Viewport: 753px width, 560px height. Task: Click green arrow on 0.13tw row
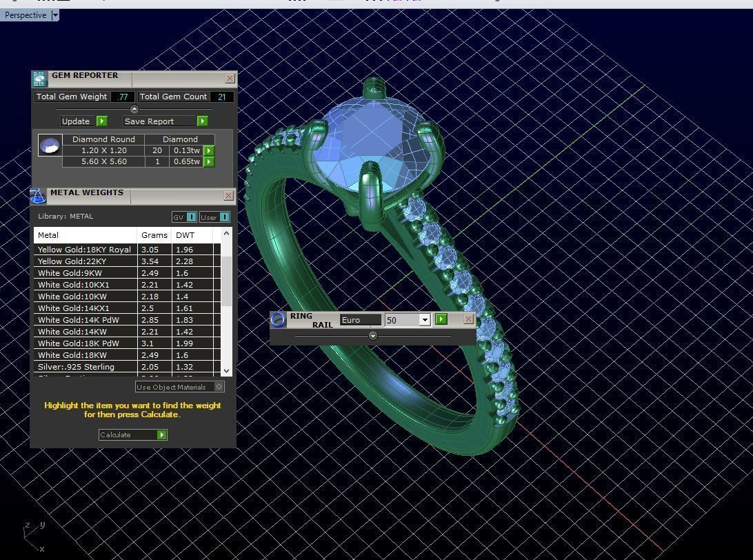(209, 150)
